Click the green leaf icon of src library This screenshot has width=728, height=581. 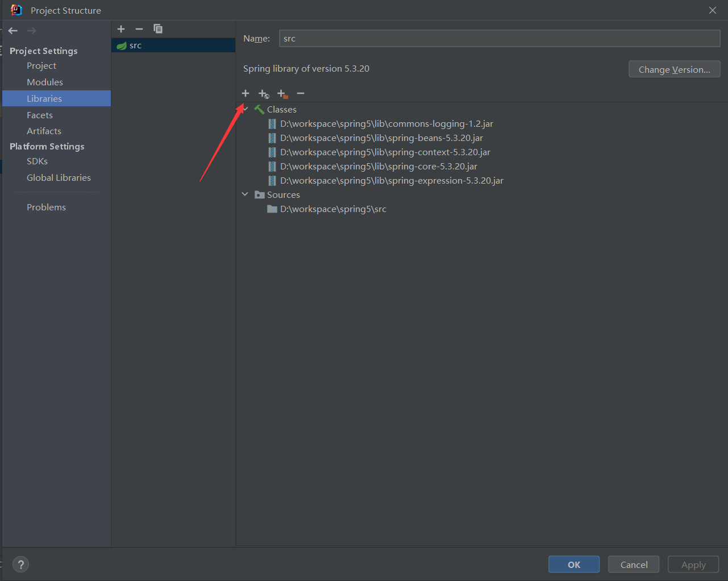point(122,45)
